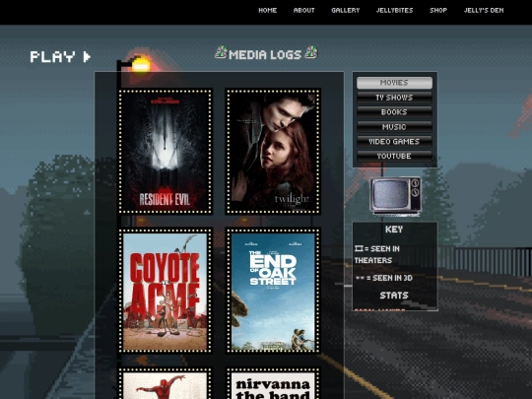
Task: Visit the Jellybites section
Action: click(x=395, y=11)
